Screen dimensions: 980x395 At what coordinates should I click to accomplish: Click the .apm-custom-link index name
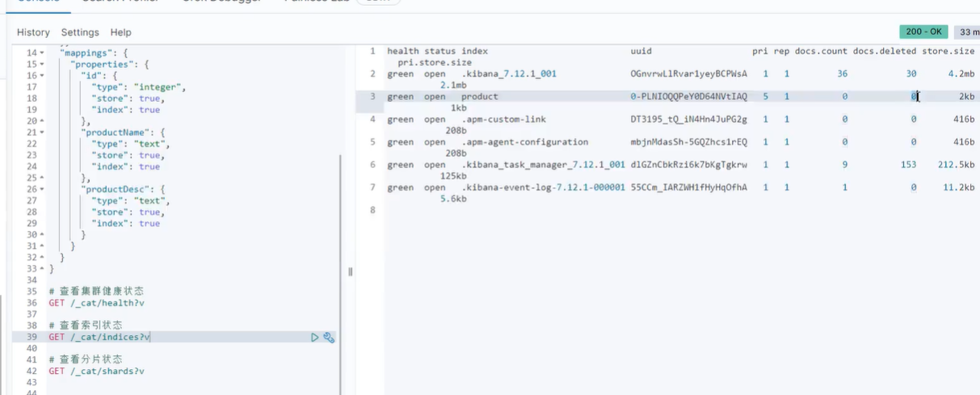(x=503, y=119)
